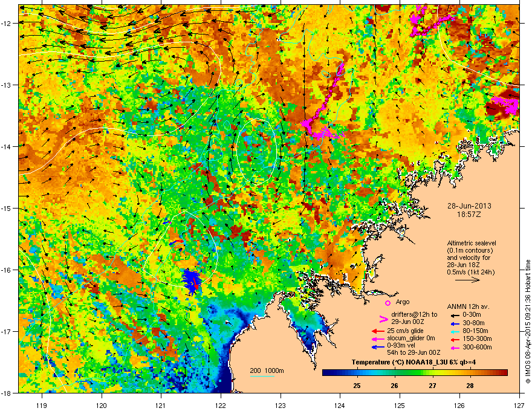This screenshot has height=411, width=532.
Task: Click the '0-30m' depth label
Action: (472, 315)
